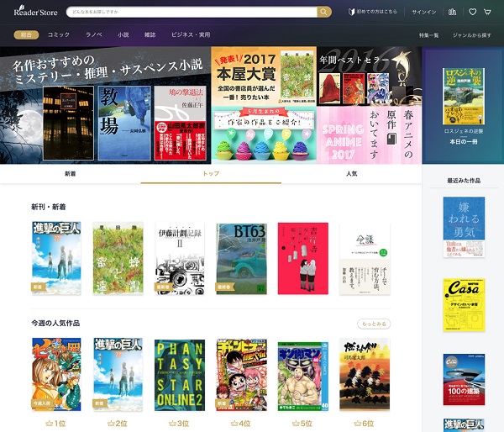The height and width of the screenshot is (432, 504).
Task: Open Phantasy Star Online 2 cover
Action: coord(180,375)
